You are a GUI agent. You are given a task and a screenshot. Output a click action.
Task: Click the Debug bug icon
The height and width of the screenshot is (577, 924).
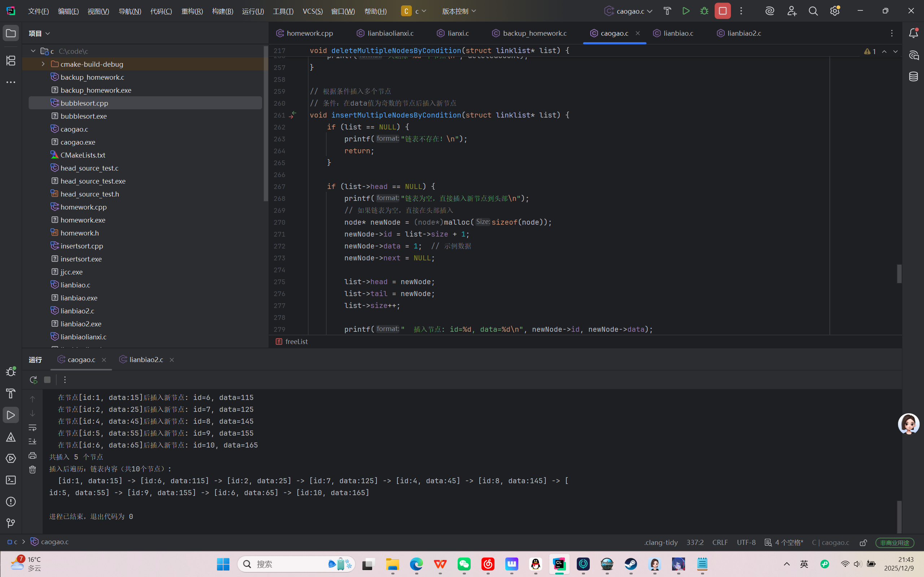pos(704,11)
